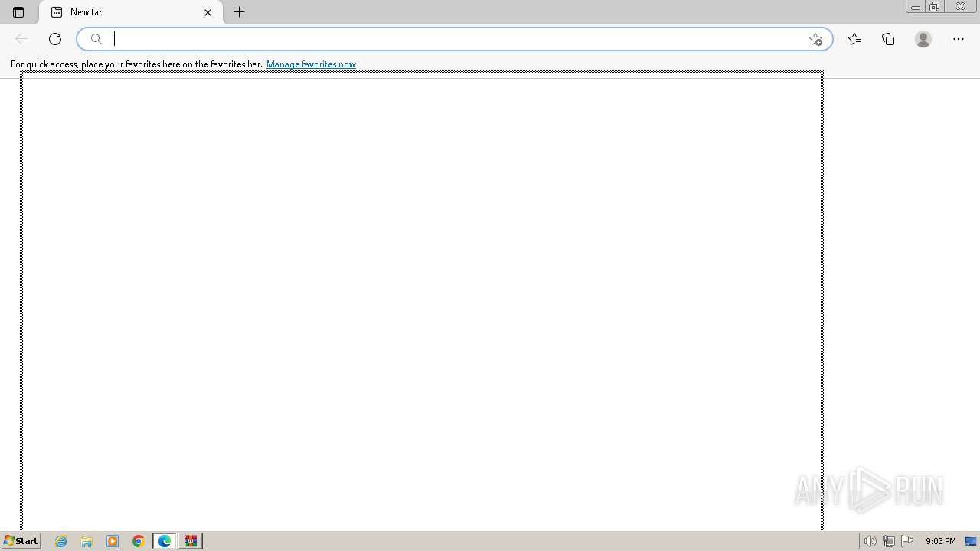The image size is (980, 551).
Task: Launch Internet Explorer from taskbar
Action: (x=61, y=541)
